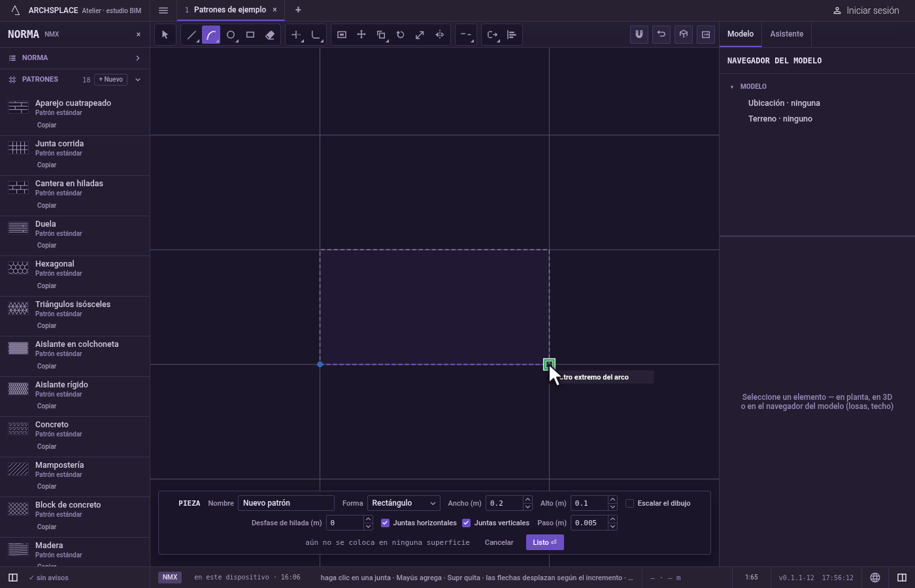
Task: Uncheck Juntas verticales checkbox
Action: click(x=466, y=523)
